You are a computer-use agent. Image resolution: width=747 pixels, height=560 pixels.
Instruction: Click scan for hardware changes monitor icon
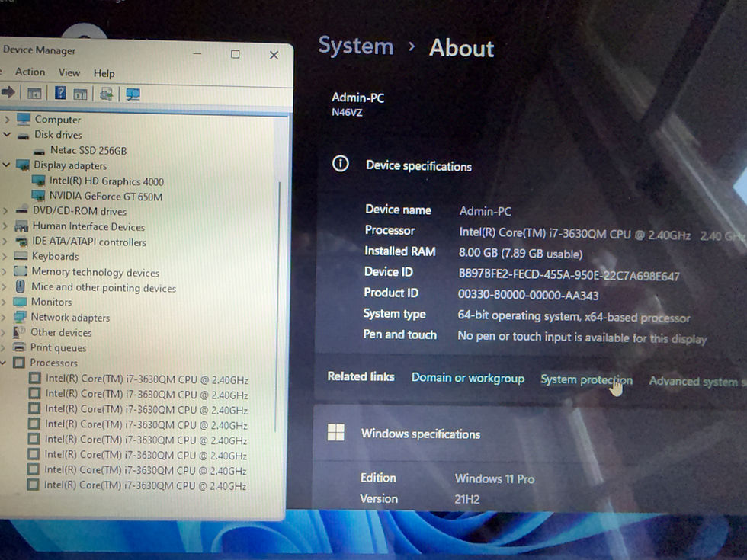[x=133, y=94]
